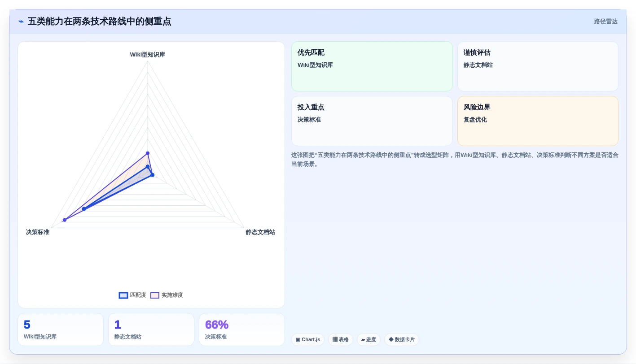Click 决策标准 text in the 投入重点 card

click(309, 120)
